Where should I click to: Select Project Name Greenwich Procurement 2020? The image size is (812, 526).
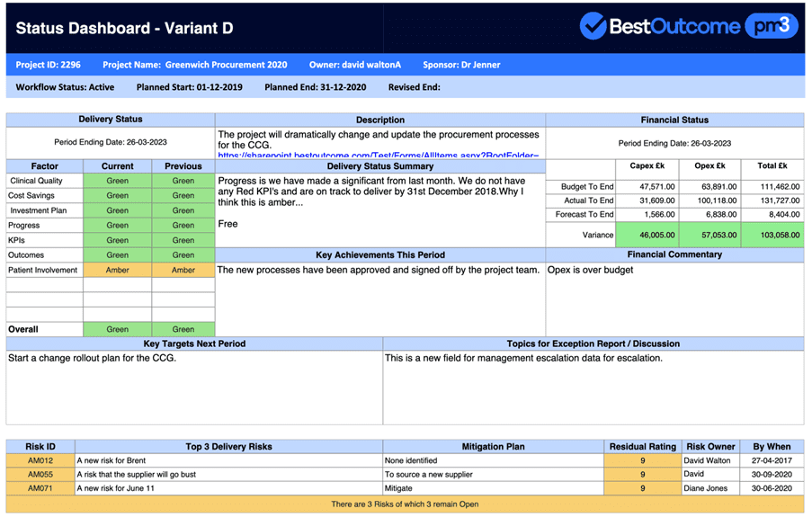coord(195,65)
